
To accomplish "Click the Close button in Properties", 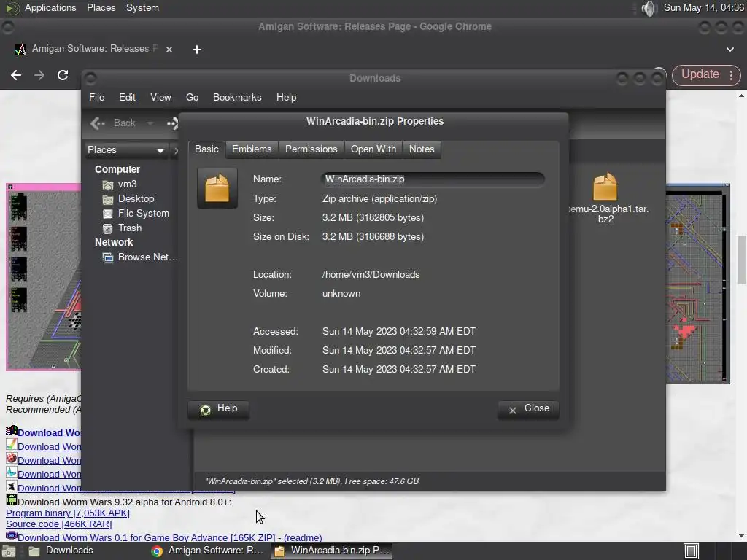I will click(528, 409).
